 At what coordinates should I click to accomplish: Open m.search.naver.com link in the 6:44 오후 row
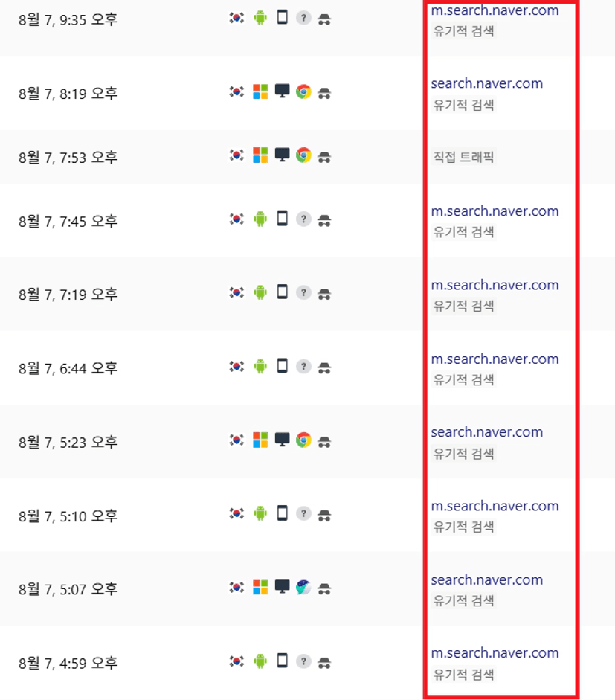pos(495,359)
